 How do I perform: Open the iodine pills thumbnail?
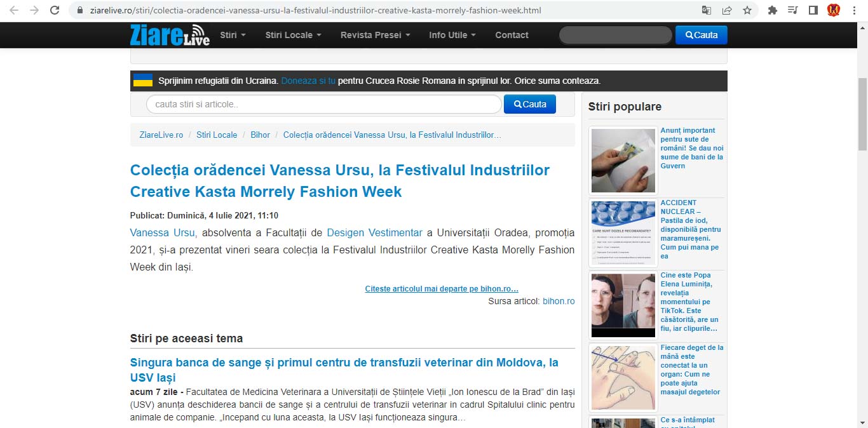pyautogui.click(x=623, y=233)
